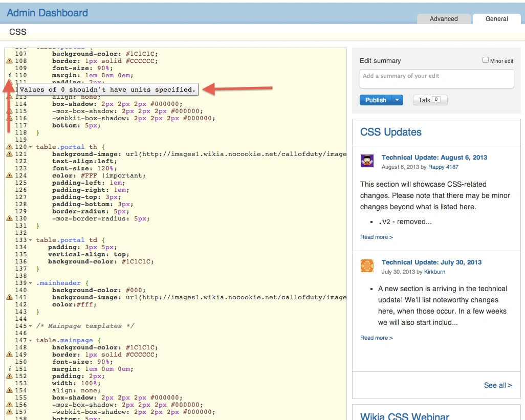Click the info icon on line 110
The height and width of the screenshot is (420, 525).
point(9,75)
